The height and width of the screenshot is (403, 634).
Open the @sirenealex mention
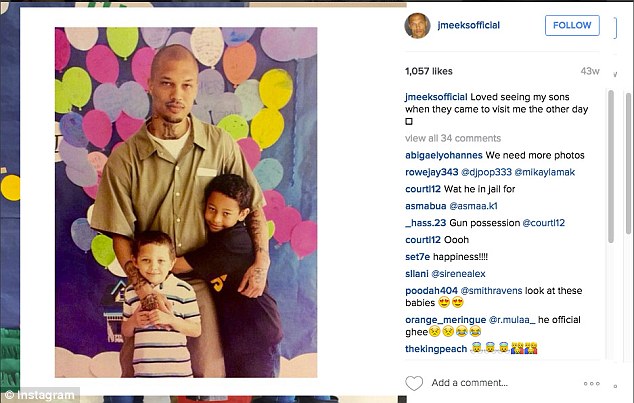click(x=458, y=274)
